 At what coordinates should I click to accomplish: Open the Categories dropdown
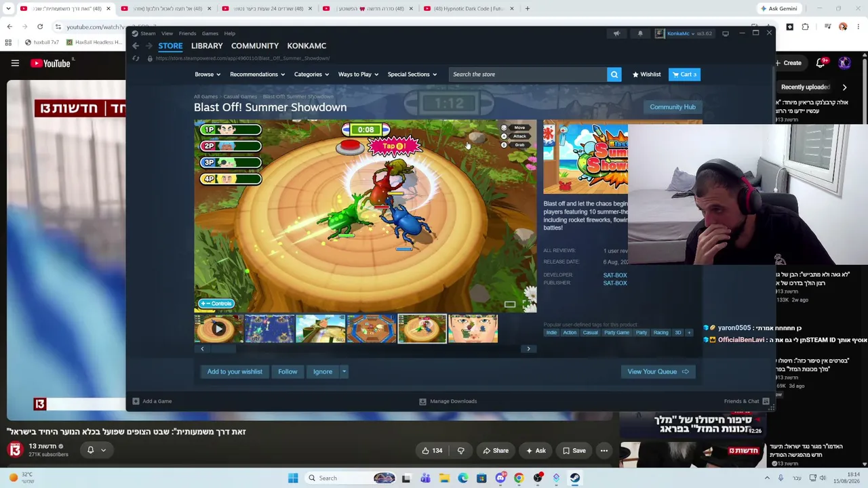point(311,75)
